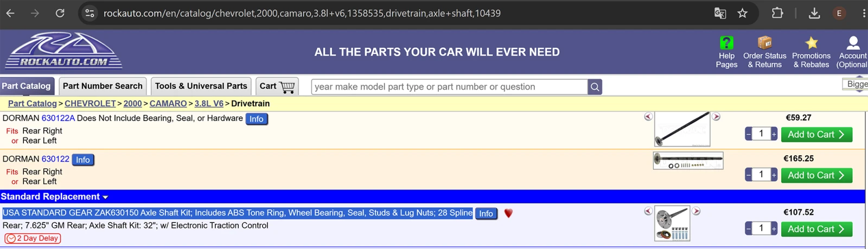Open the Cart tab
The image size is (868, 249).
(x=277, y=86)
